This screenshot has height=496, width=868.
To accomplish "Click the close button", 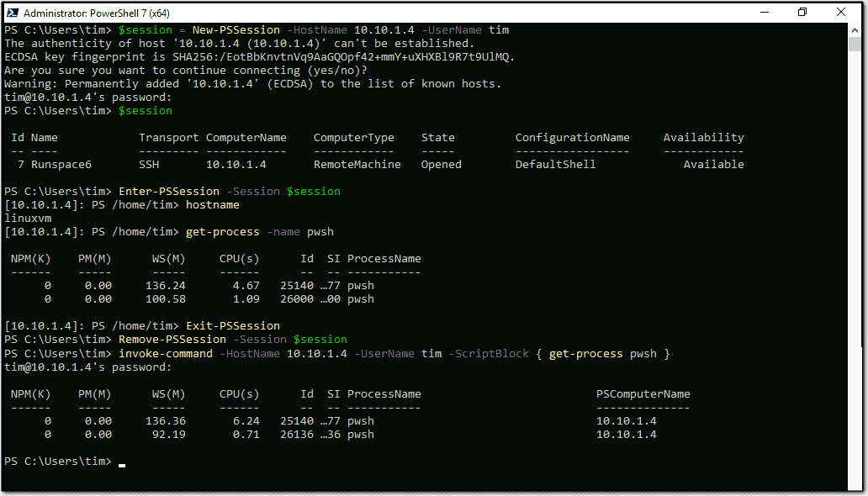I will point(841,13).
